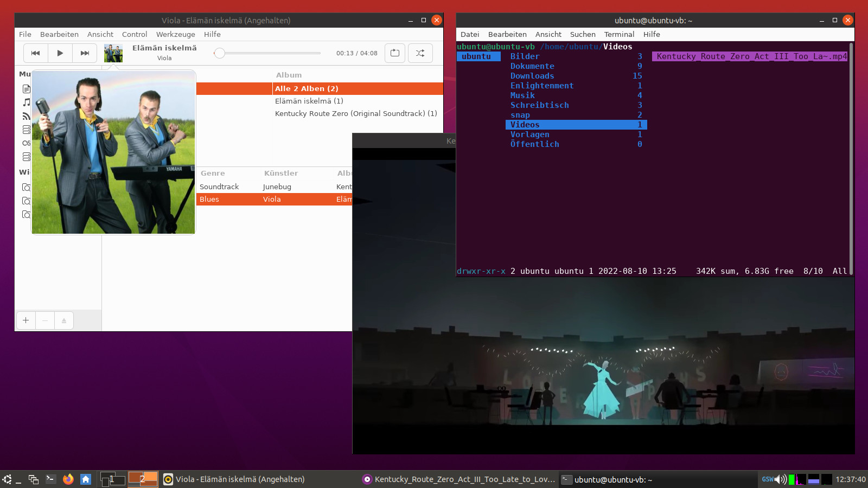Select the Schreibtisch directory in ranger
The image size is (868, 488).
tap(576, 105)
